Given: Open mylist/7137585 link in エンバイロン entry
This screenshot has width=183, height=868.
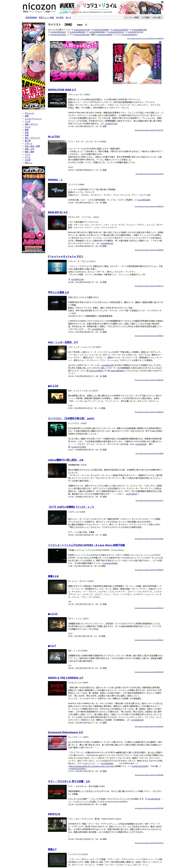Looking at the screenshot, I should (78, 447).
